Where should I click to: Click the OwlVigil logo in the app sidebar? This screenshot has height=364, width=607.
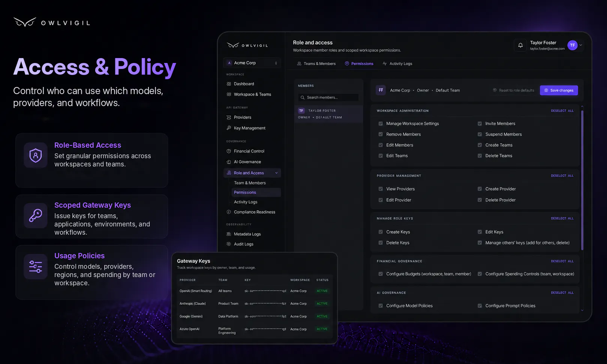[x=247, y=45]
